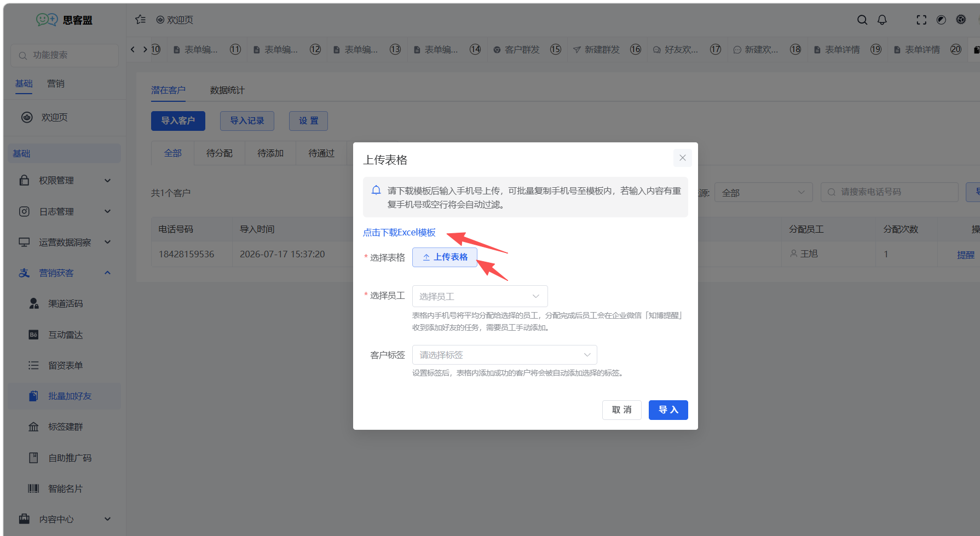Collapse 营销获客 menu chevron
The image size is (980, 536).
(x=108, y=273)
